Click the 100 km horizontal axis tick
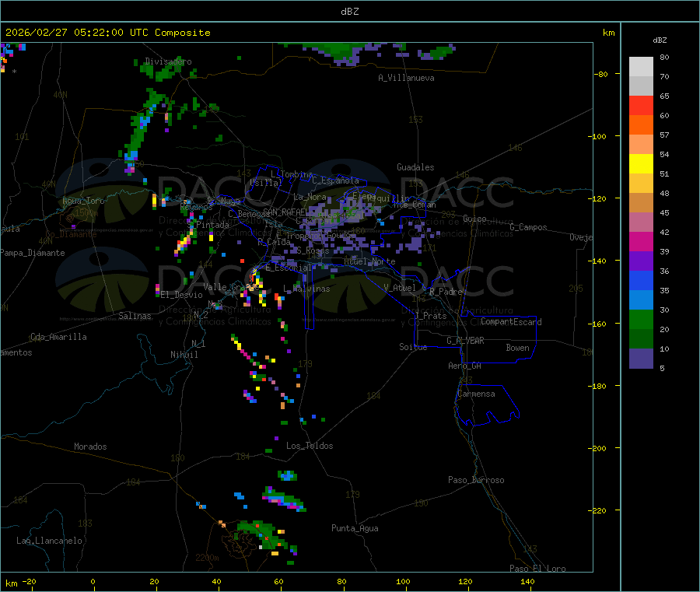This screenshot has width=700, height=592. [x=403, y=581]
